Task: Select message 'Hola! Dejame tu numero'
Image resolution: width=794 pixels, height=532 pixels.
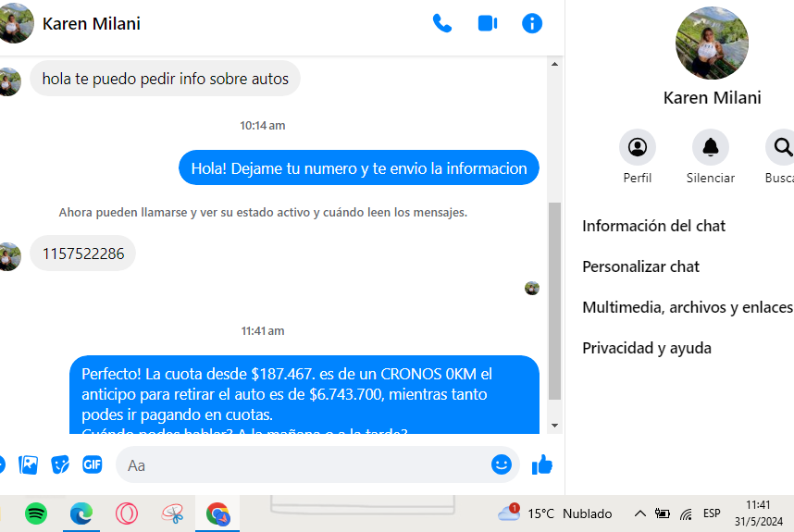Action: coord(358,168)
